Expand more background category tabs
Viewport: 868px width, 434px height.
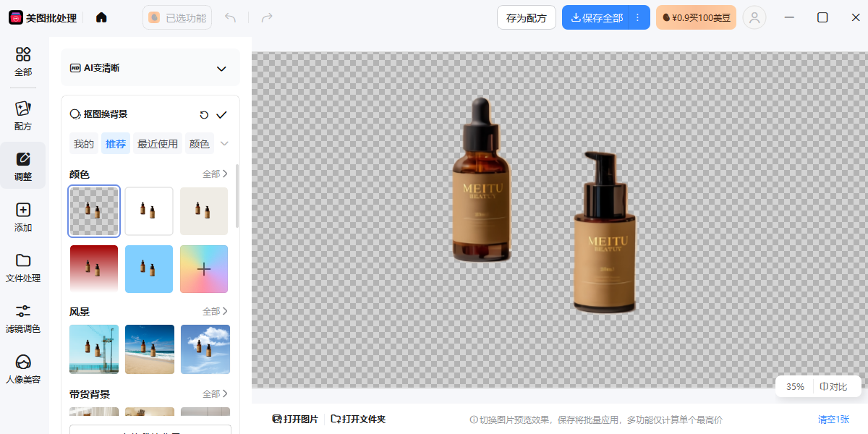[x=224, y=144]
